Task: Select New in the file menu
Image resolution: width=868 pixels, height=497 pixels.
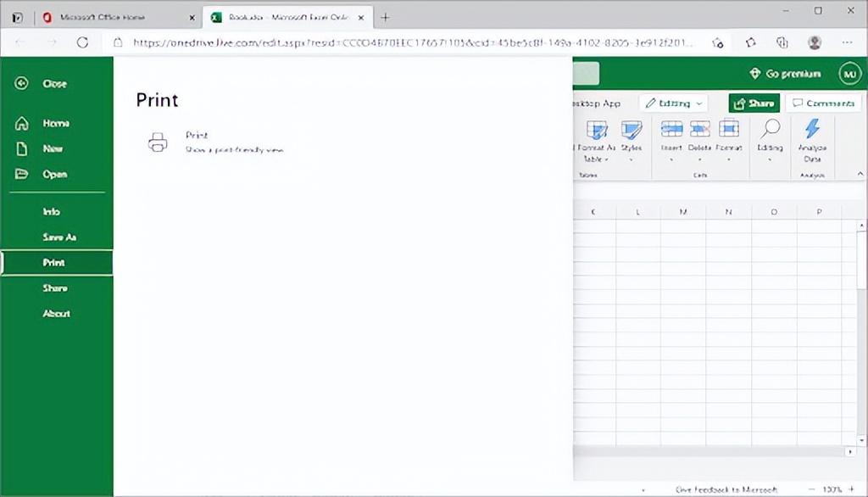Action: [53, 148]
